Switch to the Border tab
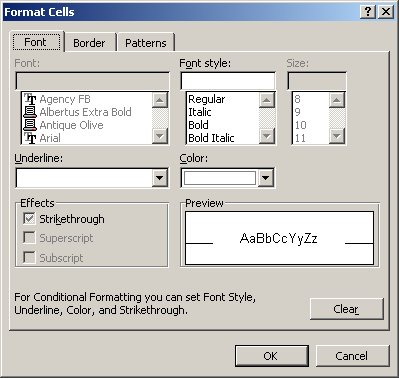399x378 pixels. tap(89, 43)
